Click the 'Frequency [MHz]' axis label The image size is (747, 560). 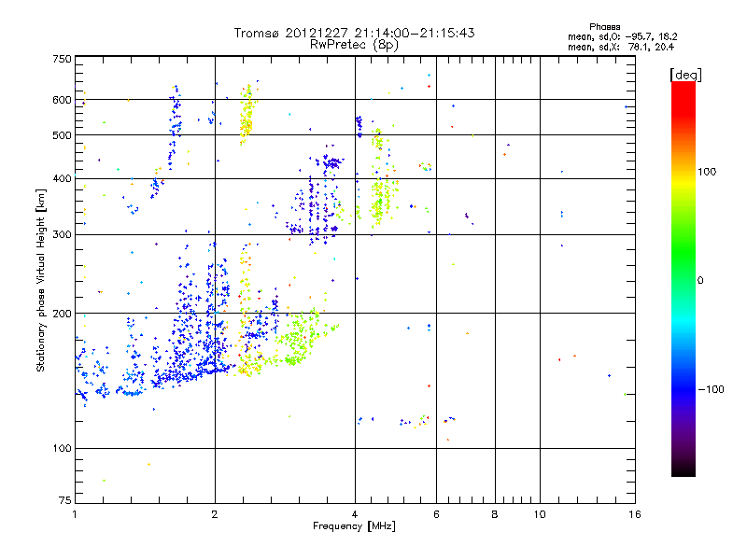click(x=354, y=526)
